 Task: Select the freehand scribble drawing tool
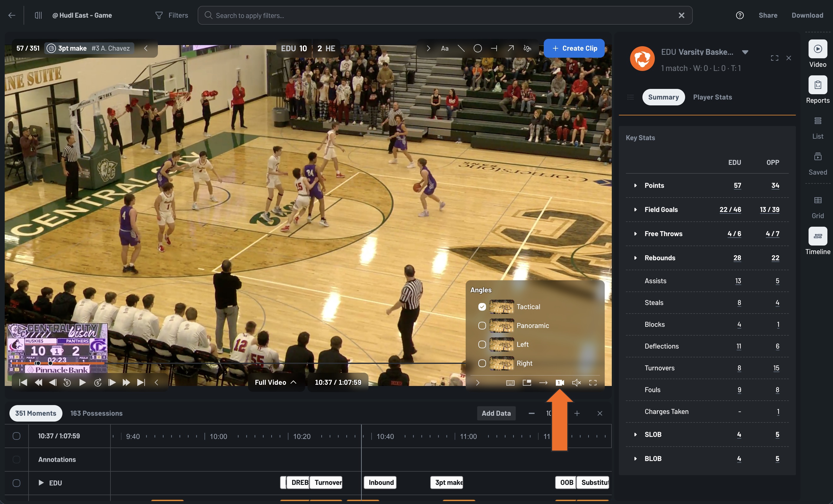pyautogui.click(x=527, y=48)
